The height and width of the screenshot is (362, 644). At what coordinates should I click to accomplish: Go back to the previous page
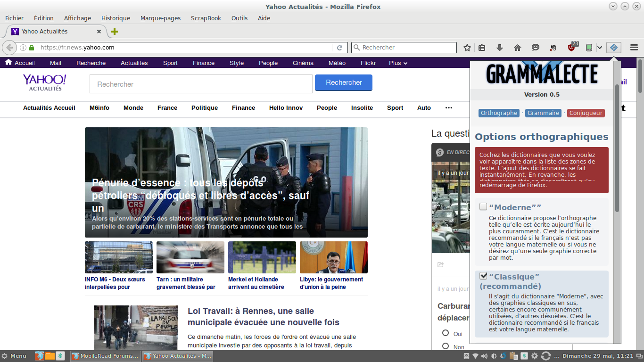[9, 48]
